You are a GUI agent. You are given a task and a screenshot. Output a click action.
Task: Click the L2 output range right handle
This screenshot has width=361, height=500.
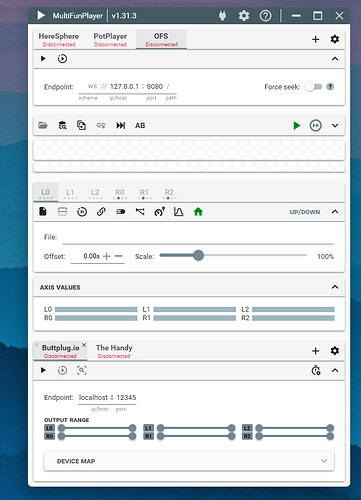[x=330, y=428]
